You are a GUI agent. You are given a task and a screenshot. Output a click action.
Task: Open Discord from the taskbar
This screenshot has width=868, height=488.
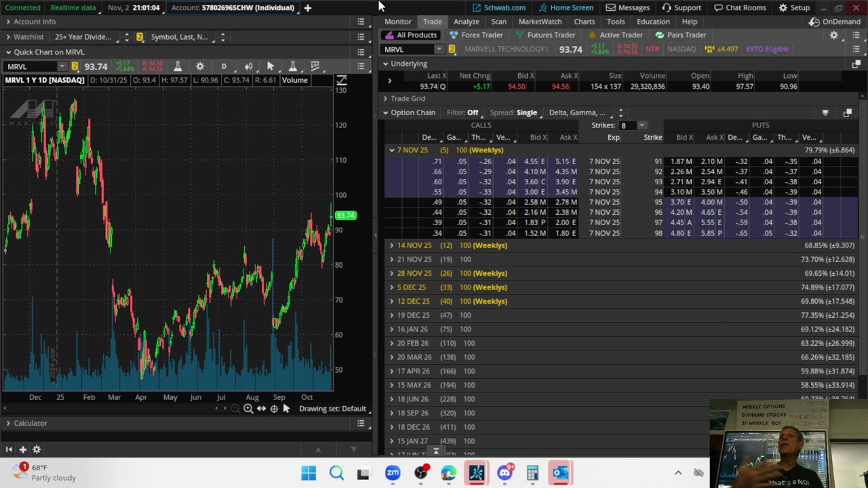[505, 473]
